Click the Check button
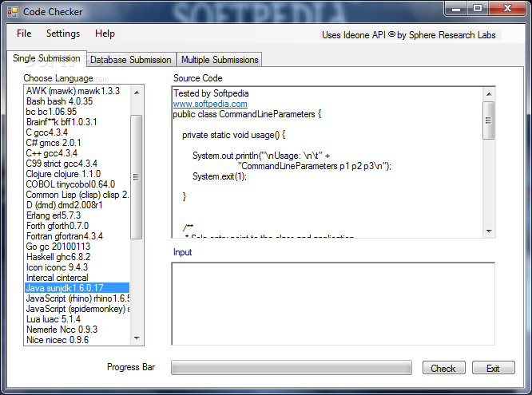This screenshot has width=532, height=395. pos(443,368)
